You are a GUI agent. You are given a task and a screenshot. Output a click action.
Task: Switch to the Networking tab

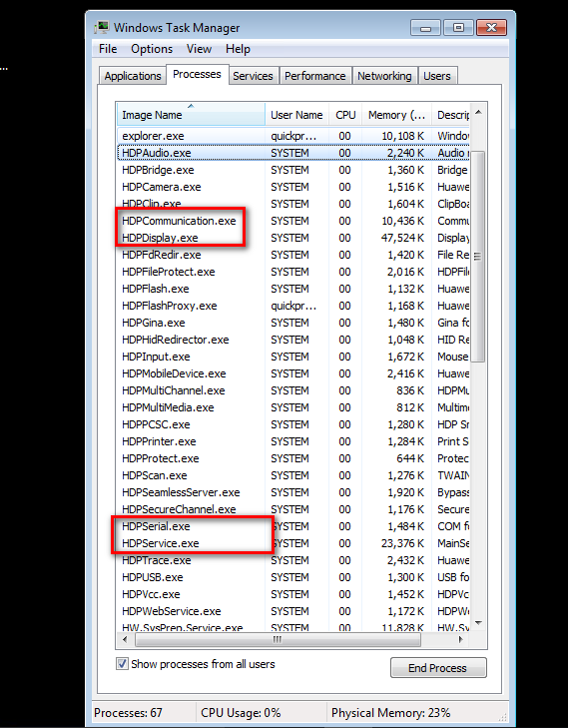pos(384,76)
